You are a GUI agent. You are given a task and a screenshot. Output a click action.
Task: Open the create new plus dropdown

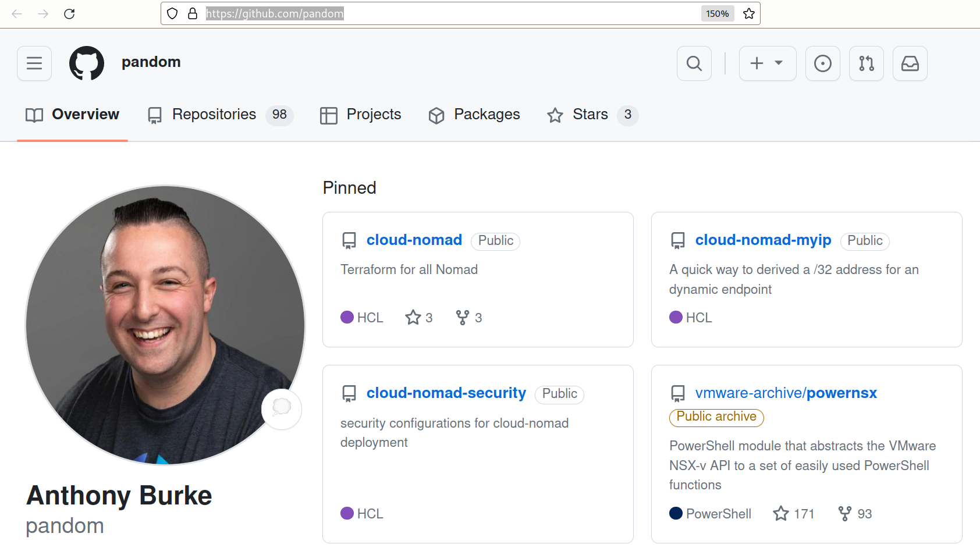tap(768, 63)
